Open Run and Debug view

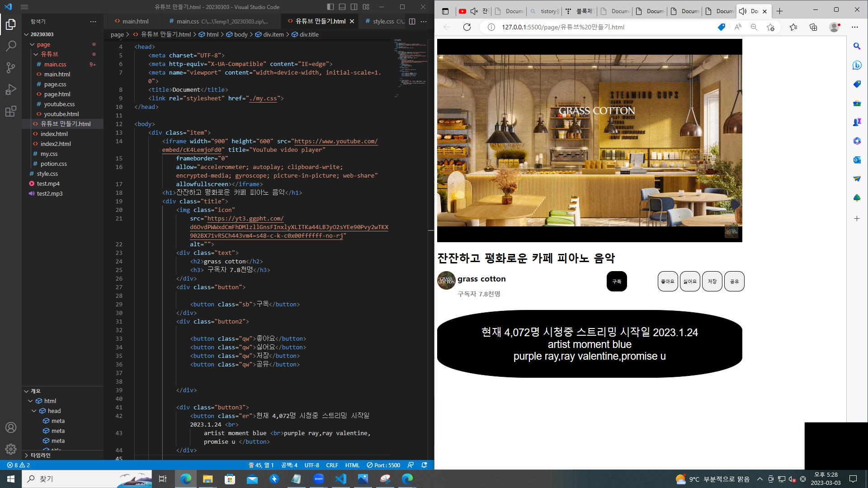11,89
